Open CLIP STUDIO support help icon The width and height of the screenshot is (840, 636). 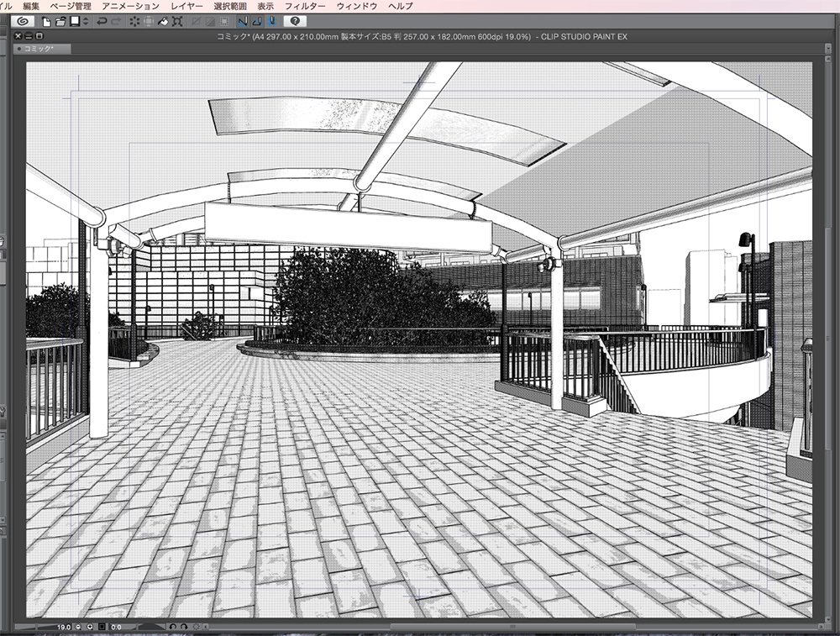(x=295, y=22)
